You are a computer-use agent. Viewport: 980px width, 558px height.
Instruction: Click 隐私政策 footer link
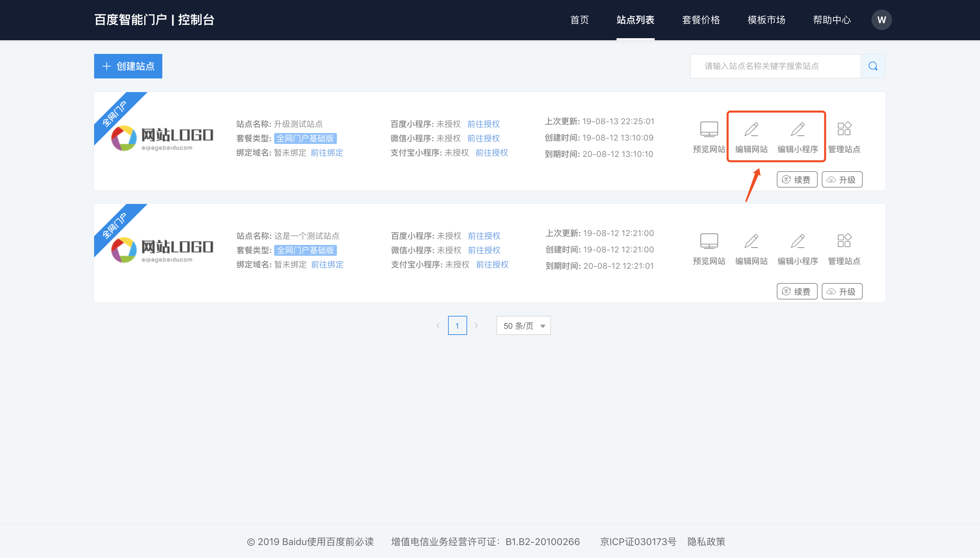coord(706,542)
